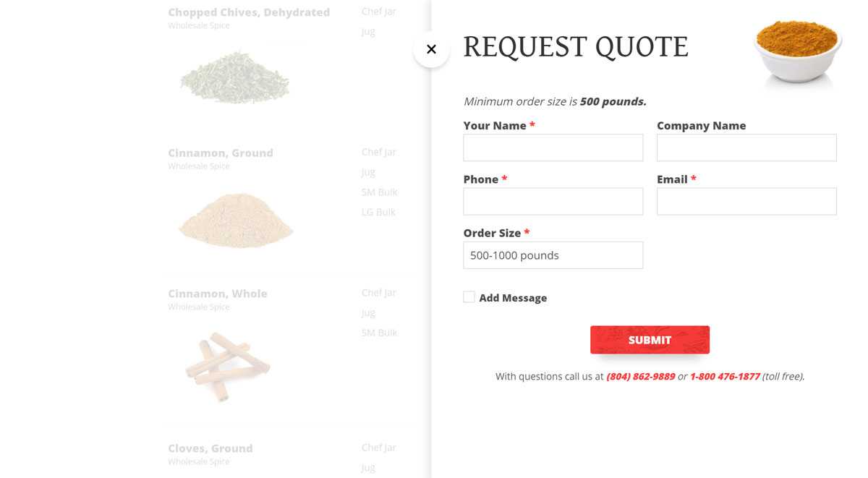Focus the Company Name field
Screen dimensions: 868x478
[746, 148]
